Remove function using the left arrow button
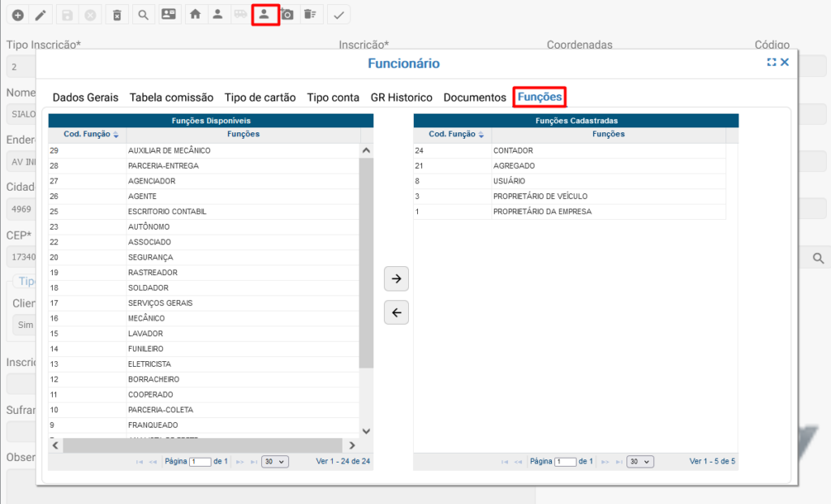 point(396,312)
